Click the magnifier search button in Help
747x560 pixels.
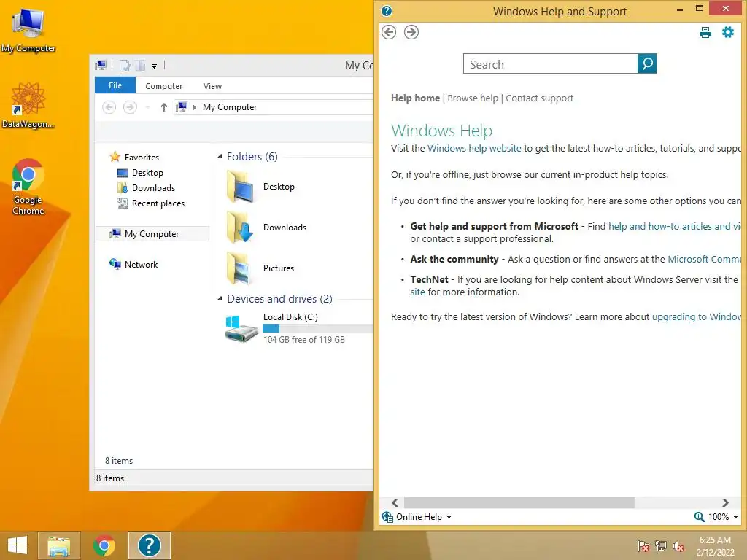tap(647, 63)
